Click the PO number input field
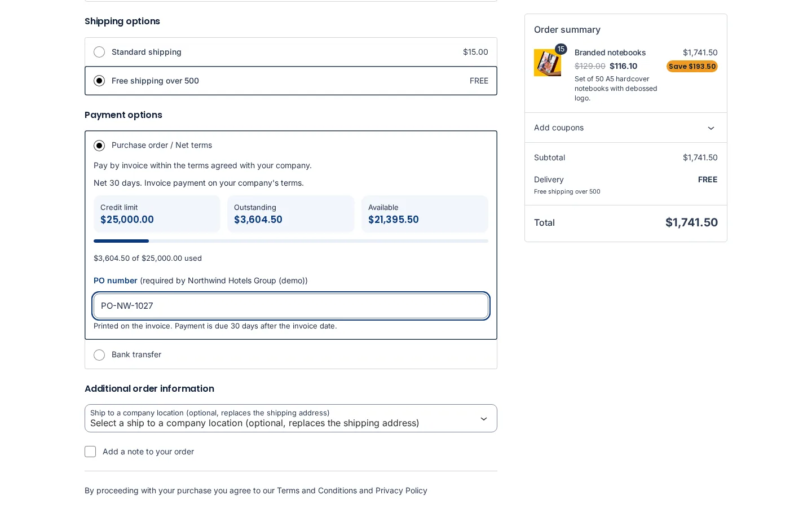 click(x=291, y=306)
